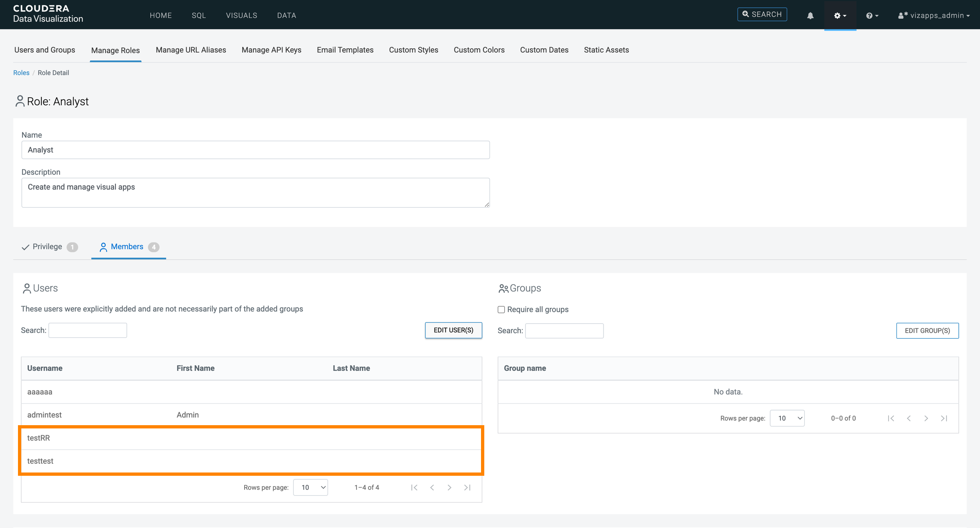Screen dimensions: 980x528
Task: Click the Users search input field
Action: (87, 330)
